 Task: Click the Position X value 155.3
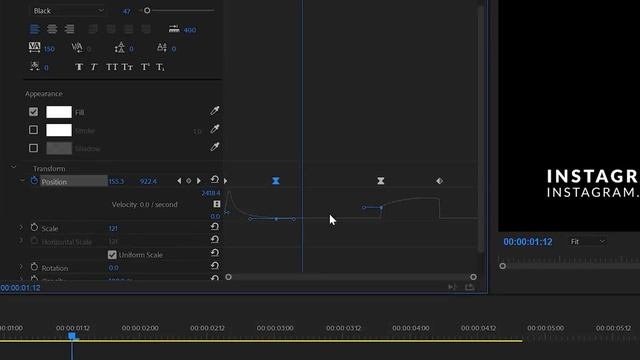coord(116,182)
